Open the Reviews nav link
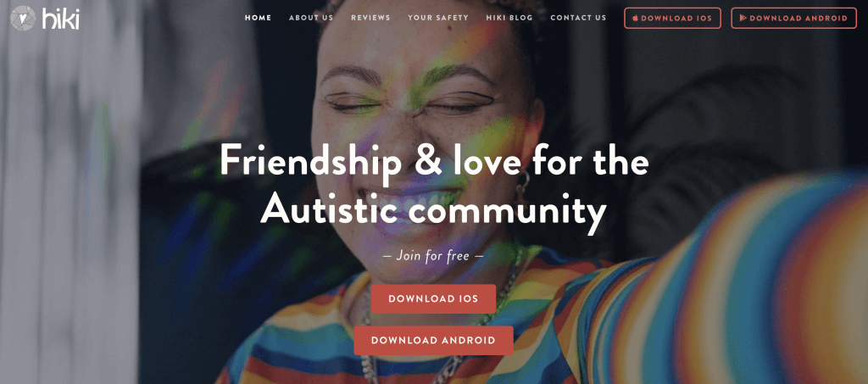The width and height of the screenshot is (868, 384). point(370,18)
